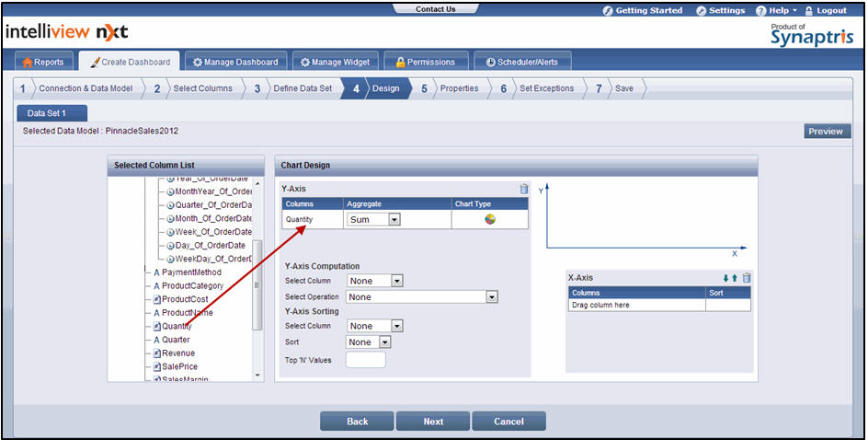
Task: Click the Logout link
Action: coord(826,10)
